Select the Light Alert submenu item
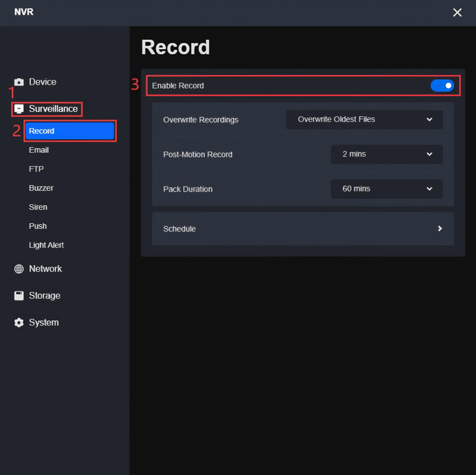This screenshot has width=476, height=475. 46,245
